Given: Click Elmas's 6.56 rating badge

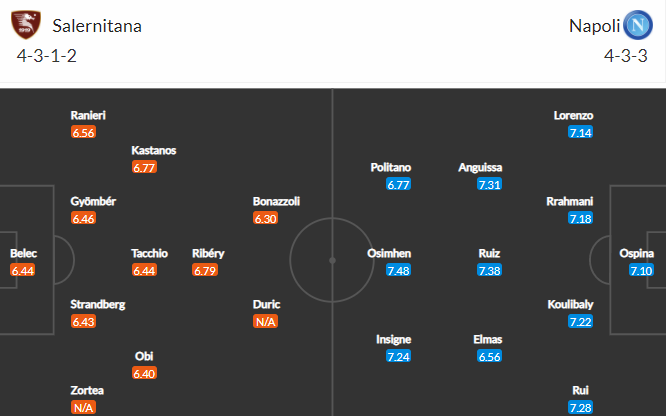Looking at the screenshot, I should tap(489, 356).
